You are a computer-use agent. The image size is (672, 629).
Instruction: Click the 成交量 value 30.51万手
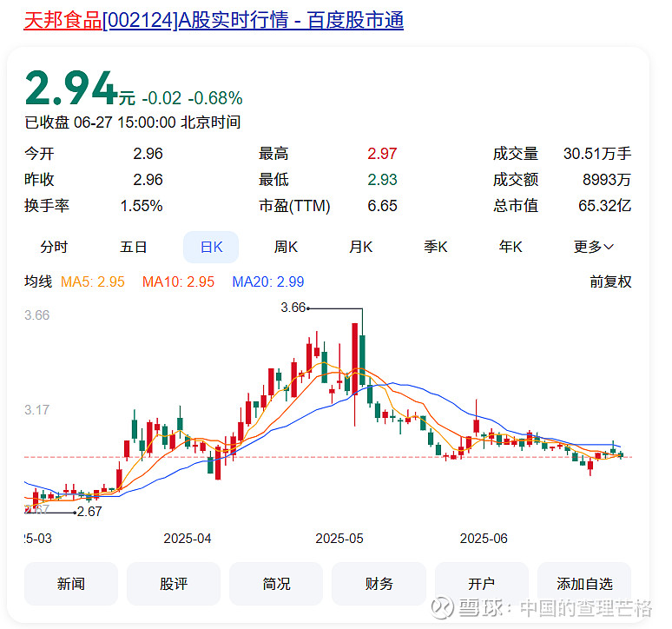(597, 154)
